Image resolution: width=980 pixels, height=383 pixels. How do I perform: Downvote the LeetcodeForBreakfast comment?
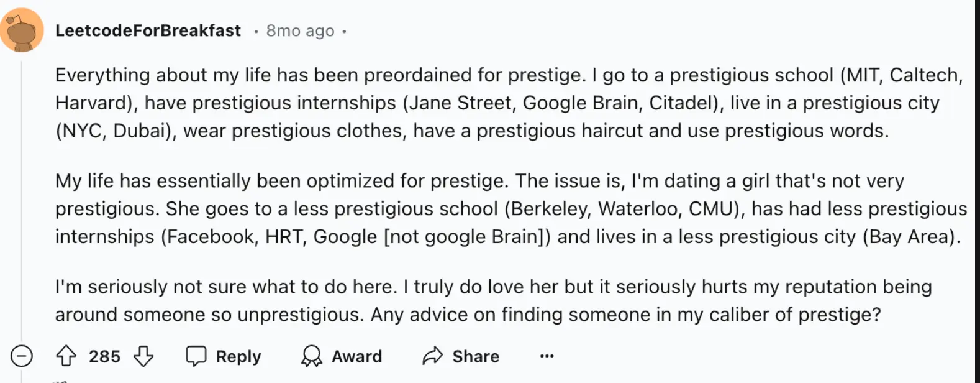(x=143, y=356)
